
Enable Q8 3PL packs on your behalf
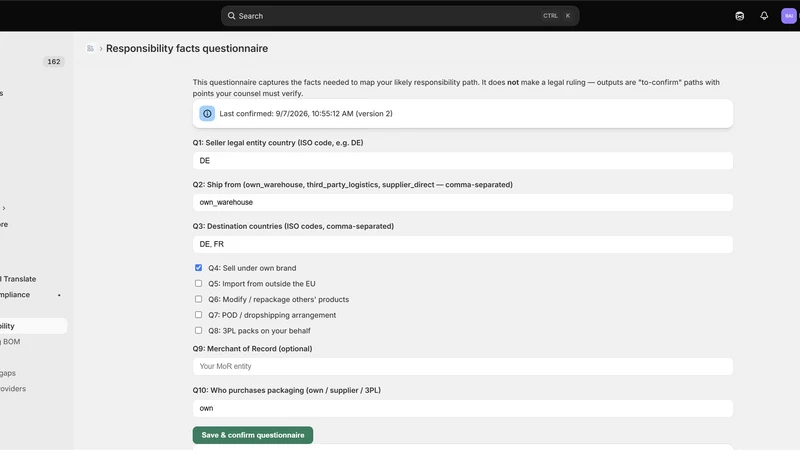tap(198, 330)
